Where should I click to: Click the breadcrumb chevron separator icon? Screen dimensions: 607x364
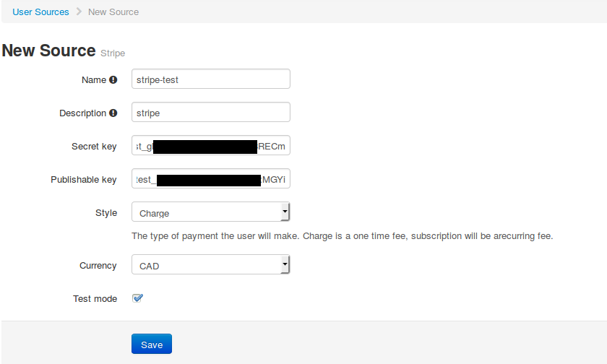click(79, 12)
